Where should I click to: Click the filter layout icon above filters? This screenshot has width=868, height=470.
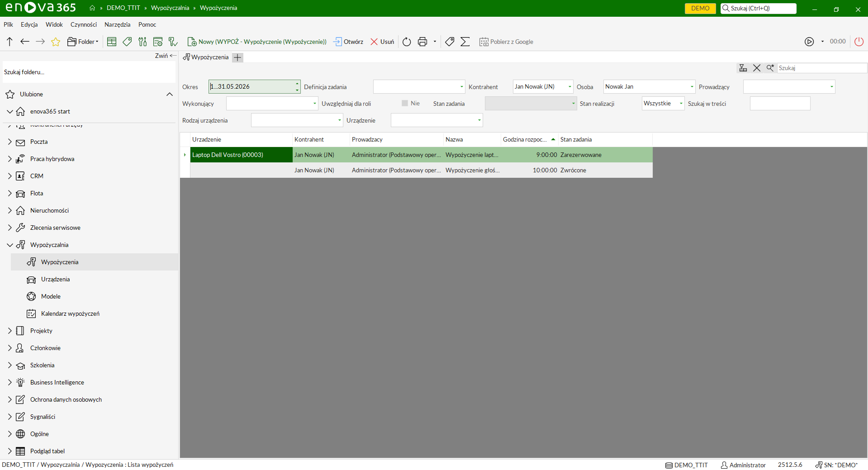coord(743,68)
